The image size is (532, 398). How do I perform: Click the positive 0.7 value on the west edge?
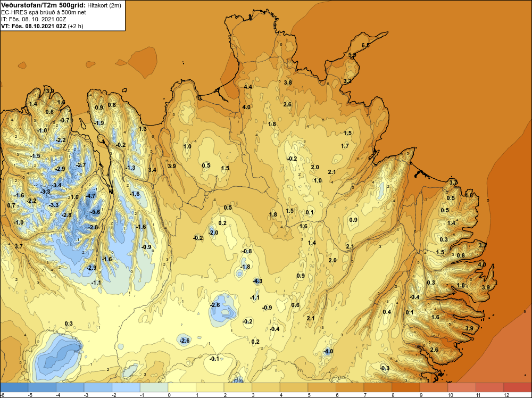[x=11, y=205]
